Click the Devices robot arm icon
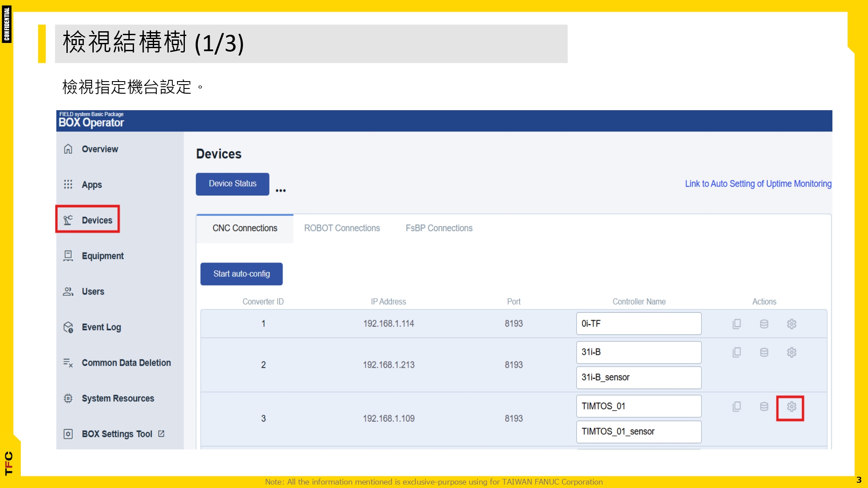The image size is (868, 488). 68,220
